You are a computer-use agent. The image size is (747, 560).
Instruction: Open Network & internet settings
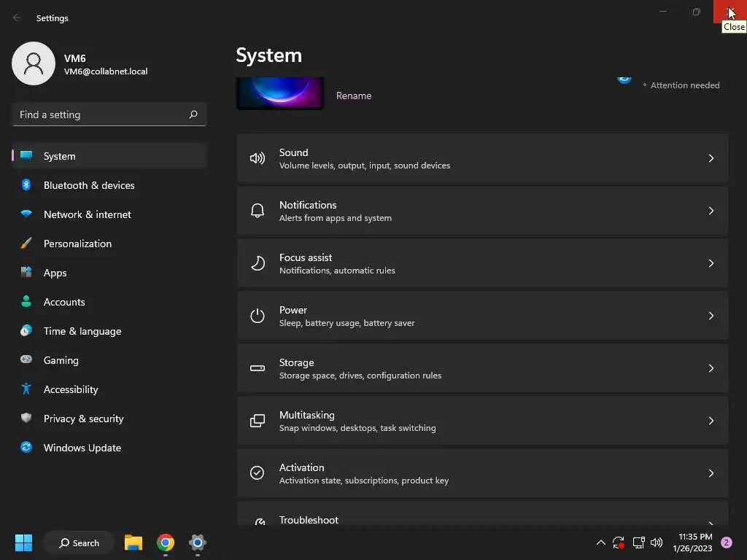coord(109,214)
